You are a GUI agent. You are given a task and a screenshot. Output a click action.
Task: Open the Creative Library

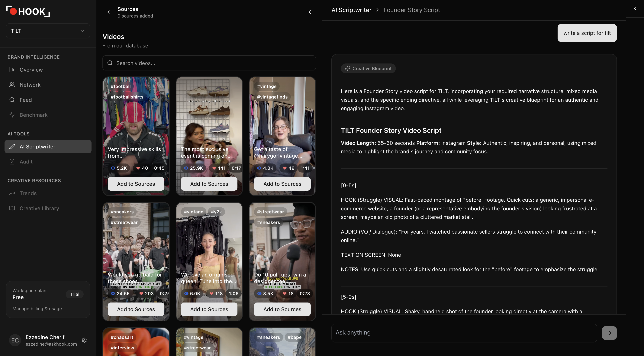(39, 208)
